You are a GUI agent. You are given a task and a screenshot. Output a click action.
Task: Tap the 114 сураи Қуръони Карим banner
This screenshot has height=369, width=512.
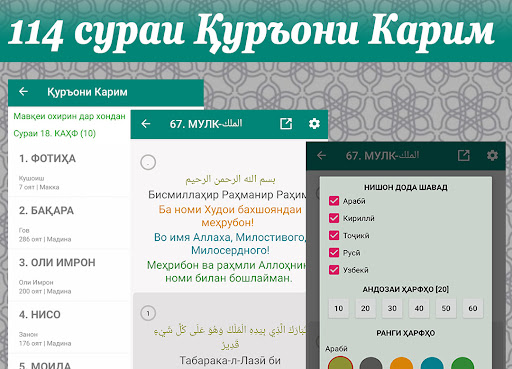point(251,32)
